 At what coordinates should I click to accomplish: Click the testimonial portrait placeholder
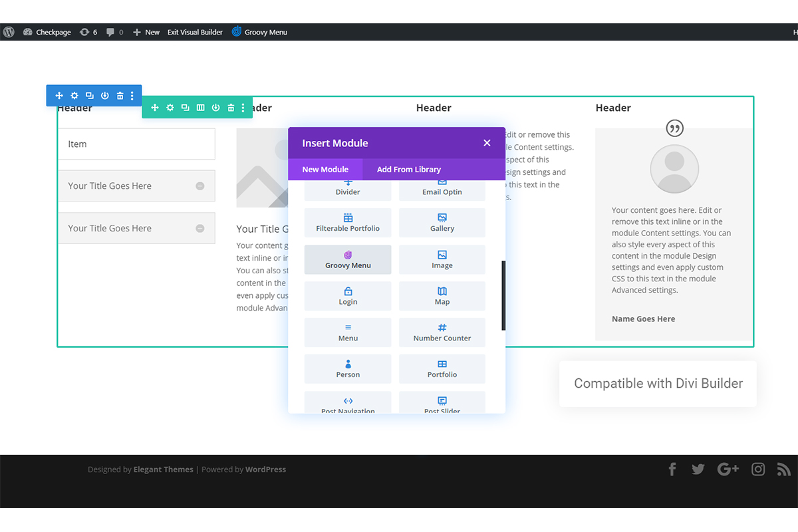(674, 169)
